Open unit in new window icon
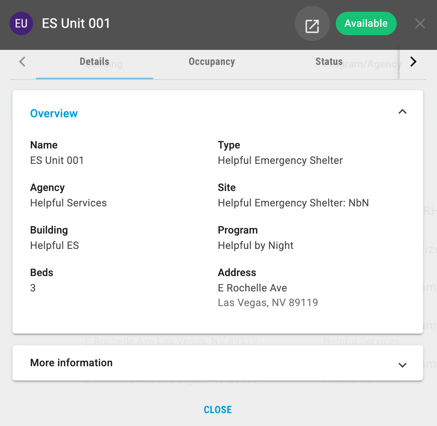The width and height of the screenshot is (437, 426). pyautogui.click(x=312, y=24)
